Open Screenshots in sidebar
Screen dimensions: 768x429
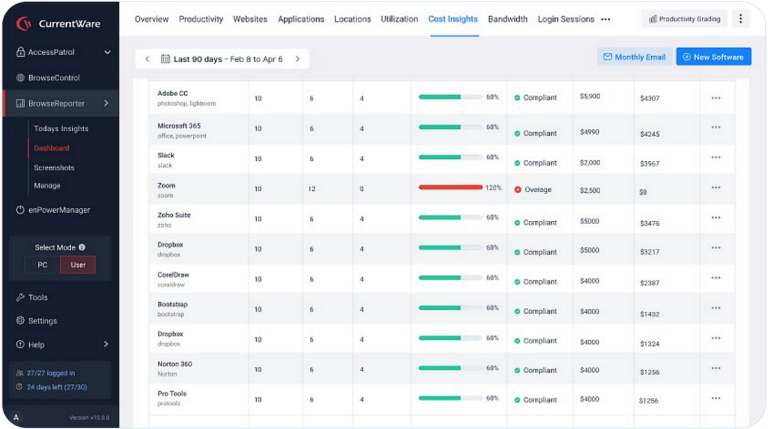[54, 167]
